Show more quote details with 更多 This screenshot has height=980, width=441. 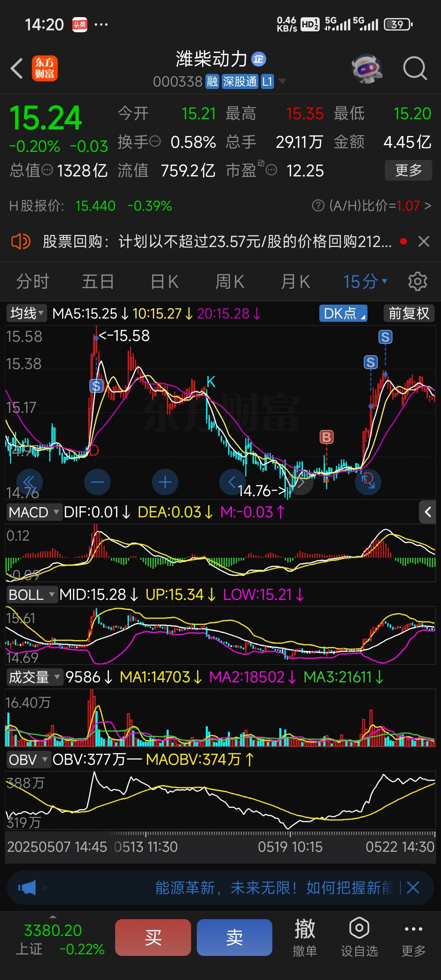point(408,170)
